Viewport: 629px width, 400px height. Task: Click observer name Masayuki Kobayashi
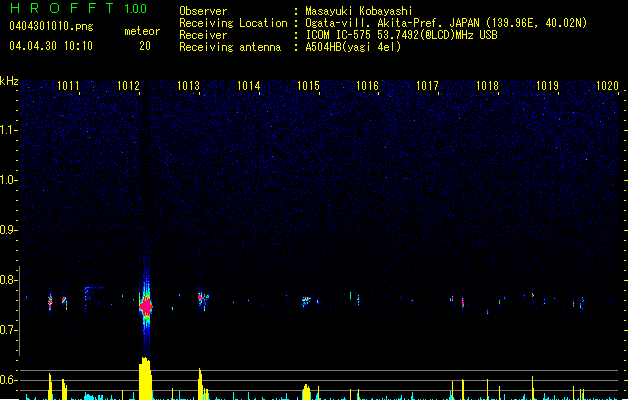pos(359,11)
